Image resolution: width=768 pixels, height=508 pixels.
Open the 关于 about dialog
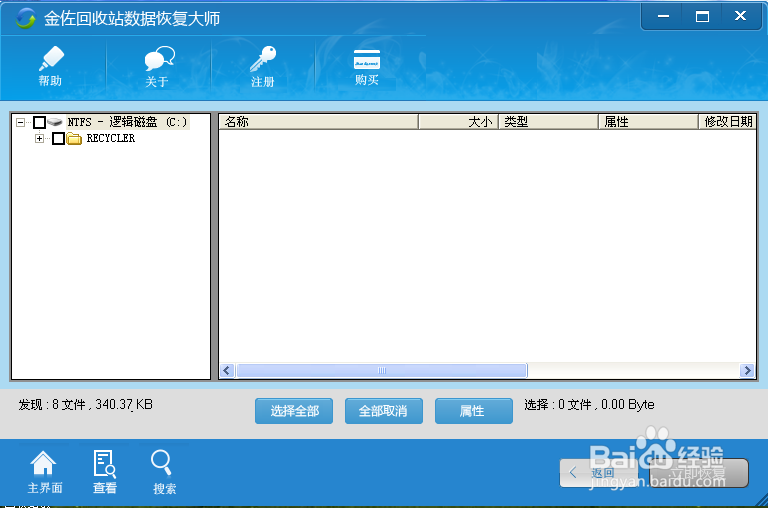tap(159, 67)
